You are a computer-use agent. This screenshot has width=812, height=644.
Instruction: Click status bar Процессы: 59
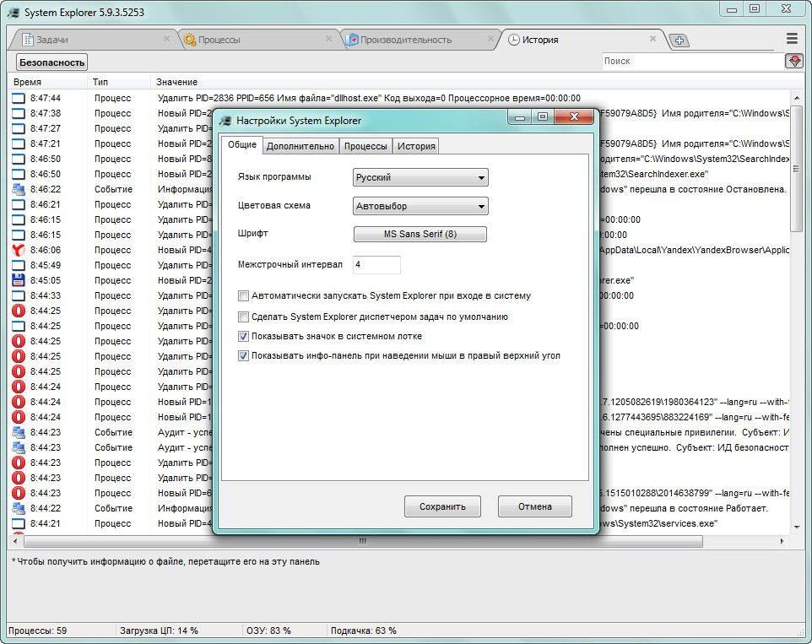[x=38, y=630]
